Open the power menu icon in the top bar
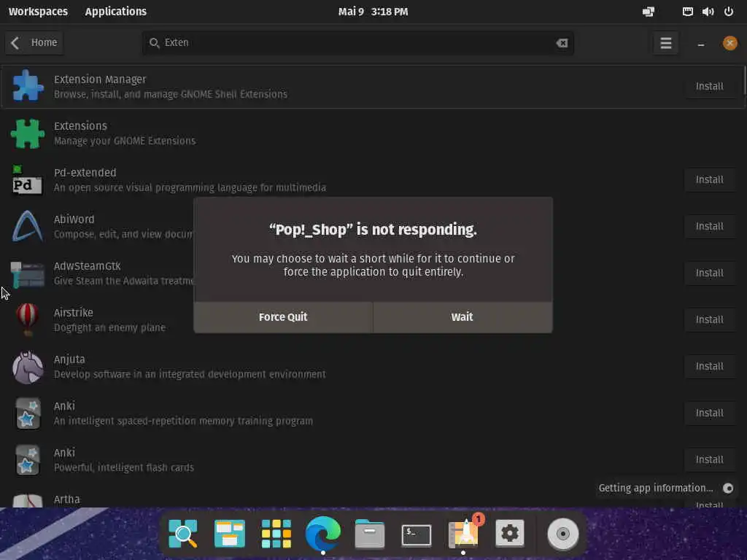This screenshot has height=560, width=747. pos(729,12)
